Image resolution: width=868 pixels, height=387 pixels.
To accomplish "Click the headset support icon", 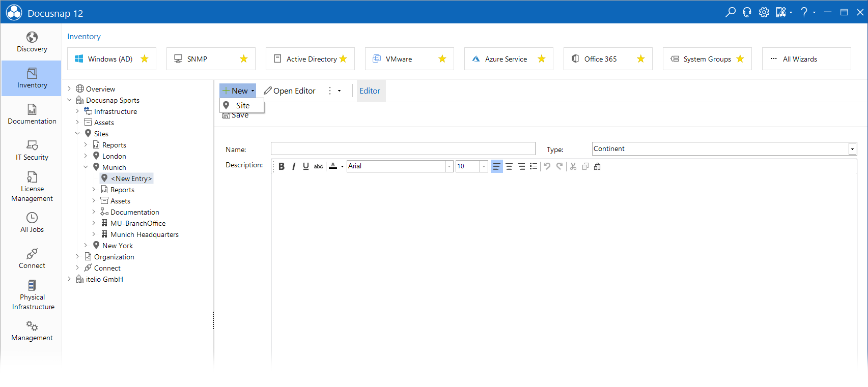I will point(747,12).
